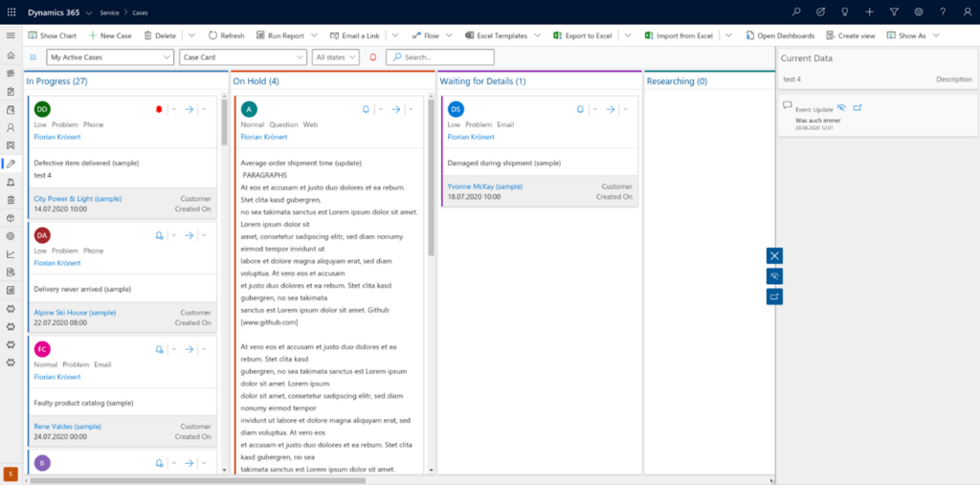Click the bell icon on DS card
Screen dimensions: 980x485
(580, 109)
